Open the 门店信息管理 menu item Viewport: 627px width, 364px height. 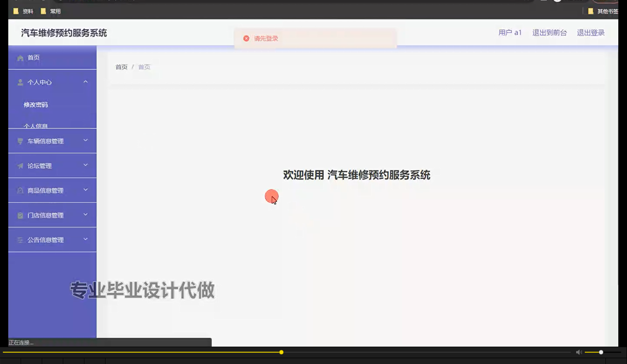53,215
